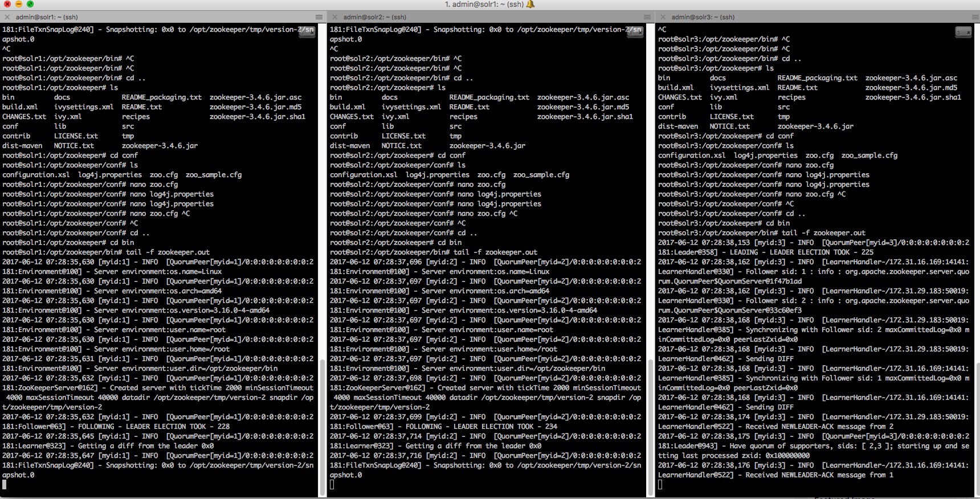980x499 pixels.
Task: Click 'NOTICE.txt' in solr3 pane
Action: point(730,126)
